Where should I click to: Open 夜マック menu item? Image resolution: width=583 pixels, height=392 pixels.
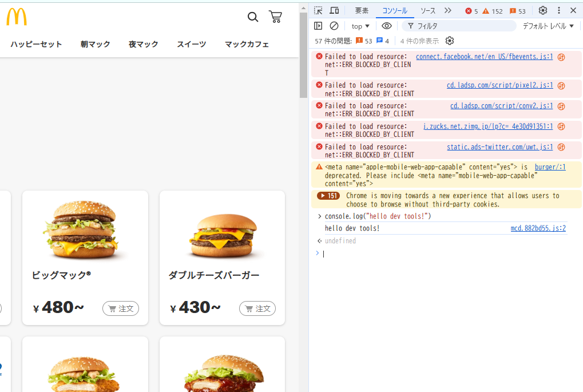click(143, 44)
